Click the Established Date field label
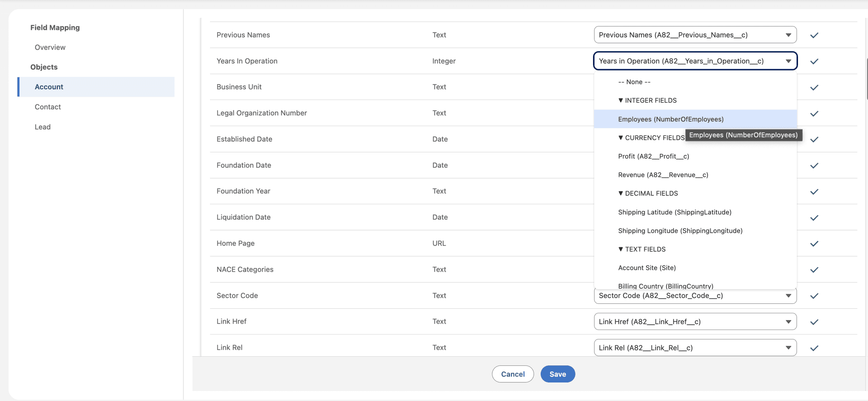This screenshot has height=401, width=868. [x=245, y=139]
